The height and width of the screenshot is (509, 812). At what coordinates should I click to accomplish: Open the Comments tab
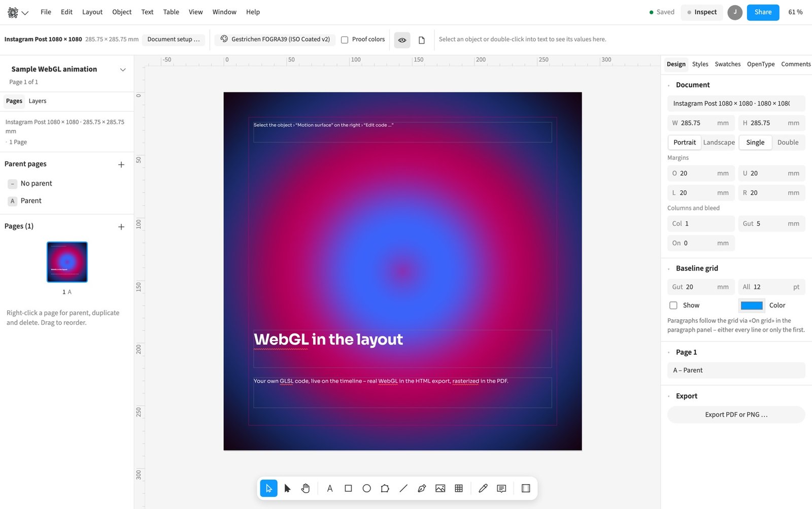[796, 64]
